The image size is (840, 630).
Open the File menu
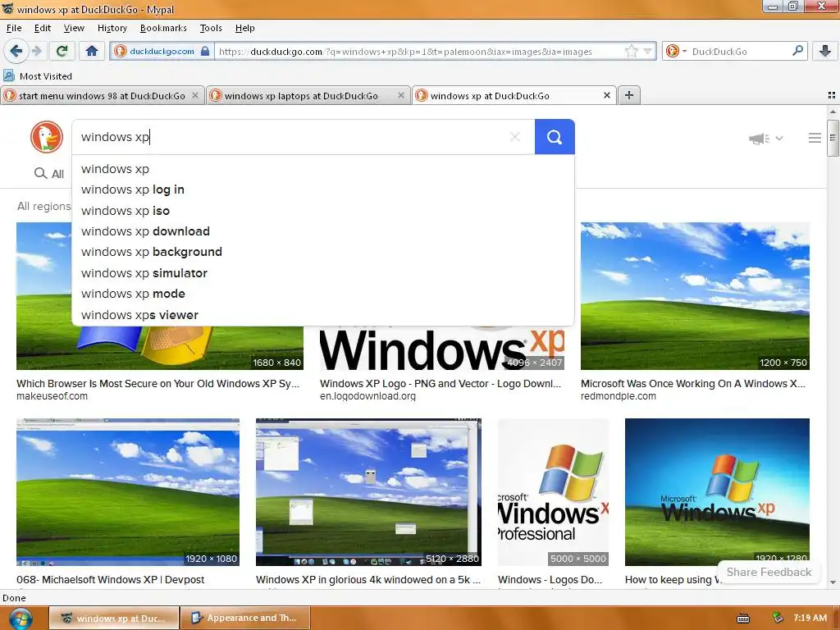click(x=14, y=28)
